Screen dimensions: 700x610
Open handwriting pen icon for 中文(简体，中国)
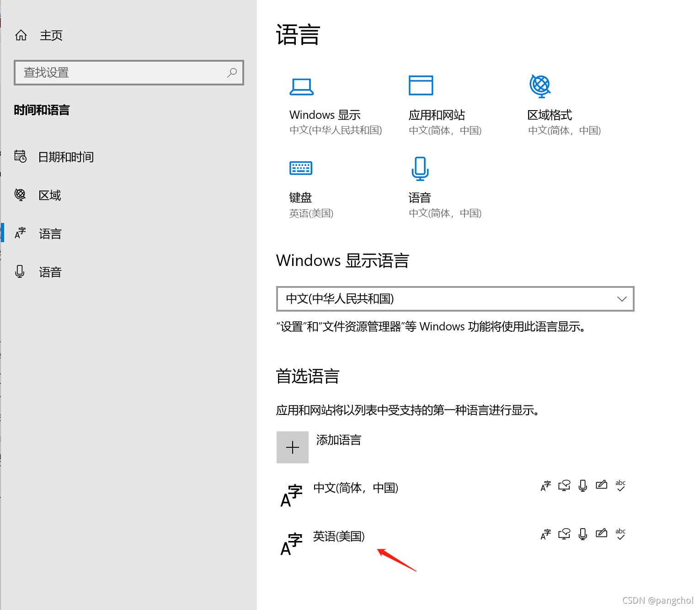click(x=601, y=485)
